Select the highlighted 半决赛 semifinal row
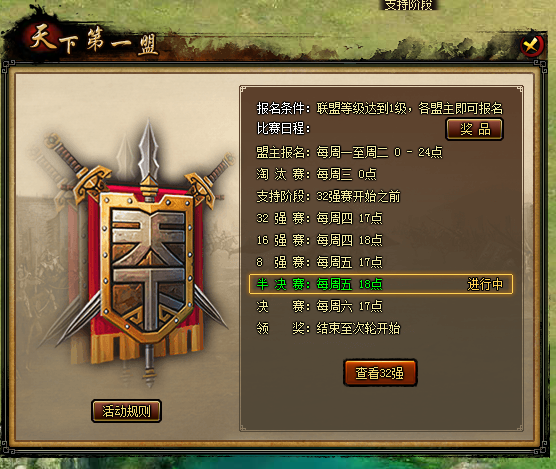Image resolution: width=556 pixels, height=469 pixels. pos(381,284)
